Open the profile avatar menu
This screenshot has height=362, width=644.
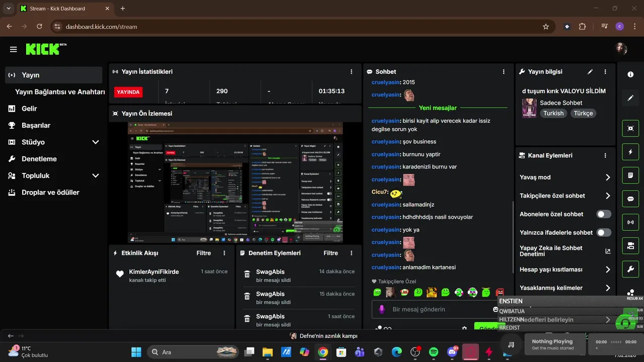(621, 49)
